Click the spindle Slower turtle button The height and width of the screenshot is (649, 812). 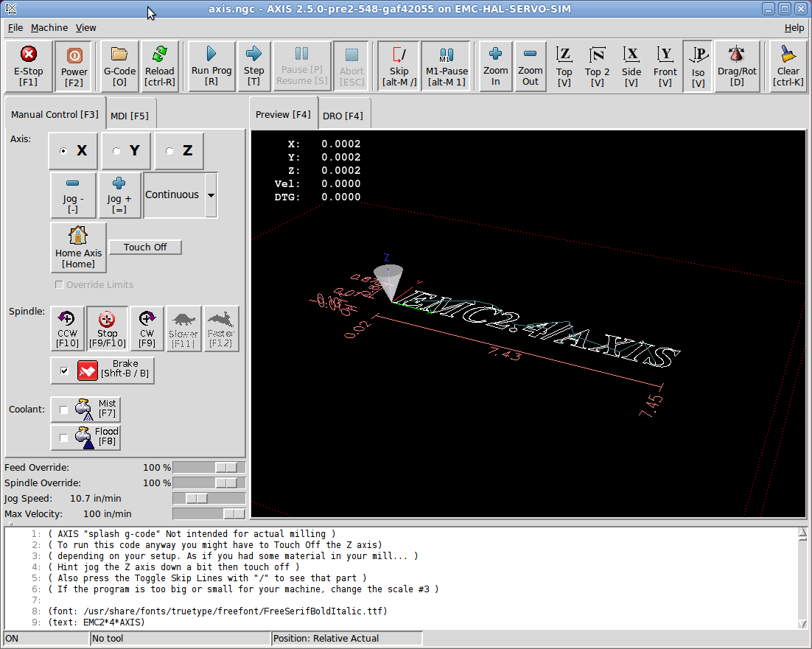pyautogui.click(x=183, y=329)
